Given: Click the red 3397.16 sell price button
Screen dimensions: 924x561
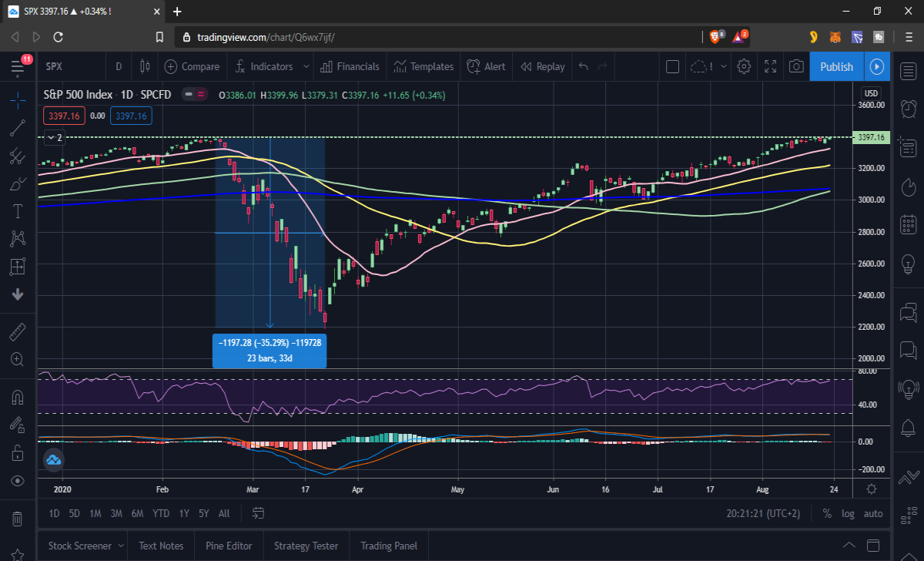Looking at the screenshot, I should tap(63, 116).
